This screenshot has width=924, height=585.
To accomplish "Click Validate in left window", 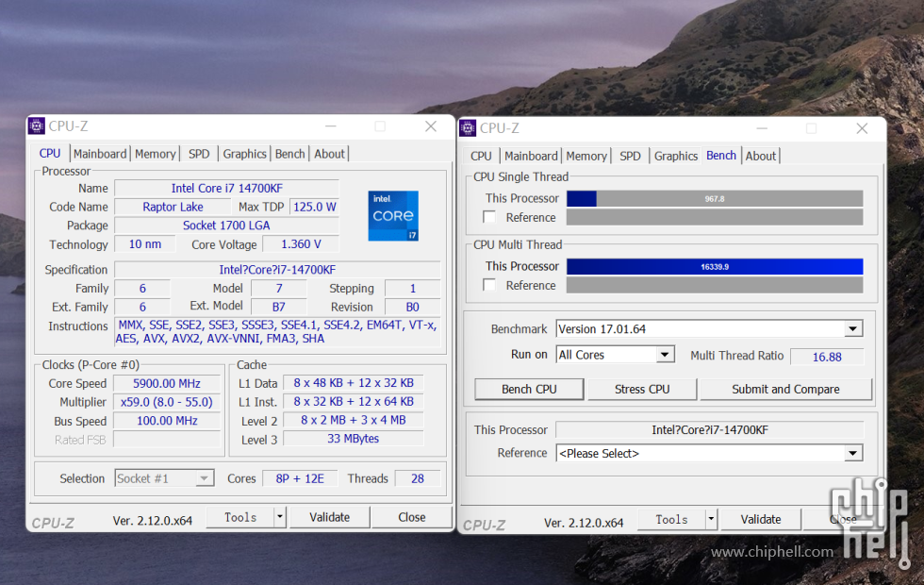I will [x=330, y=517].
